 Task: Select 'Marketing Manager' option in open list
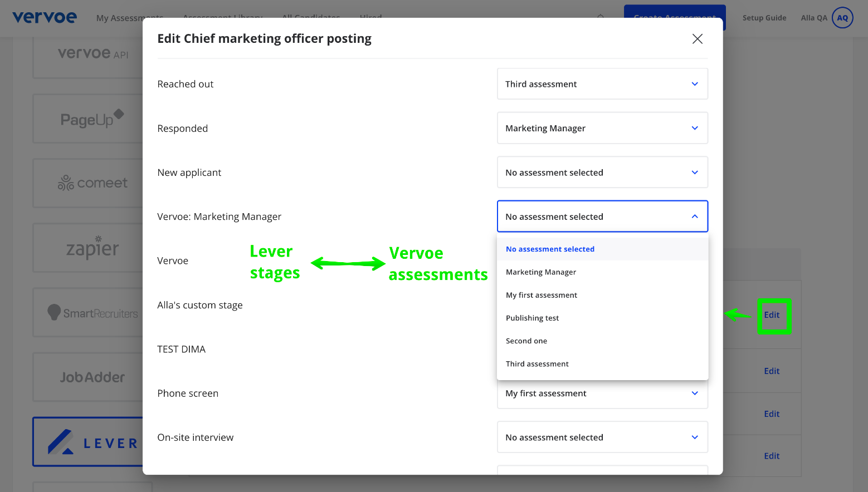point(602,272)
